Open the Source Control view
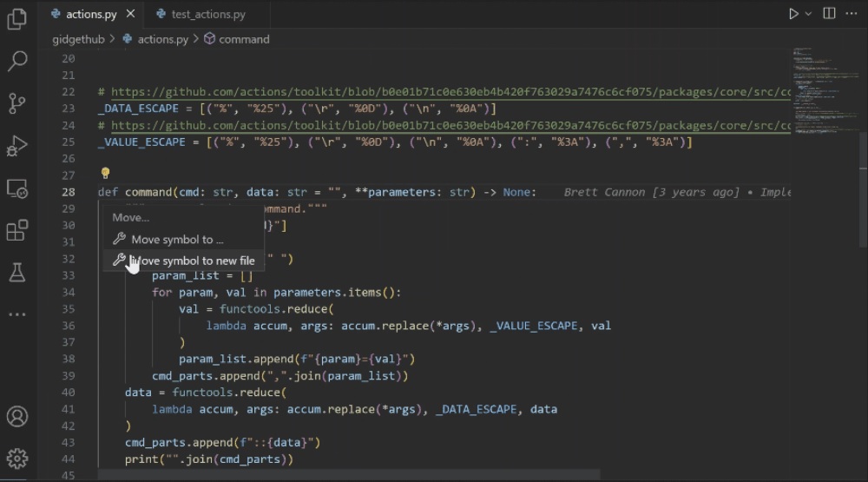Image resolution: width=868 pixels, height=482 pixels. coord(17,103)
